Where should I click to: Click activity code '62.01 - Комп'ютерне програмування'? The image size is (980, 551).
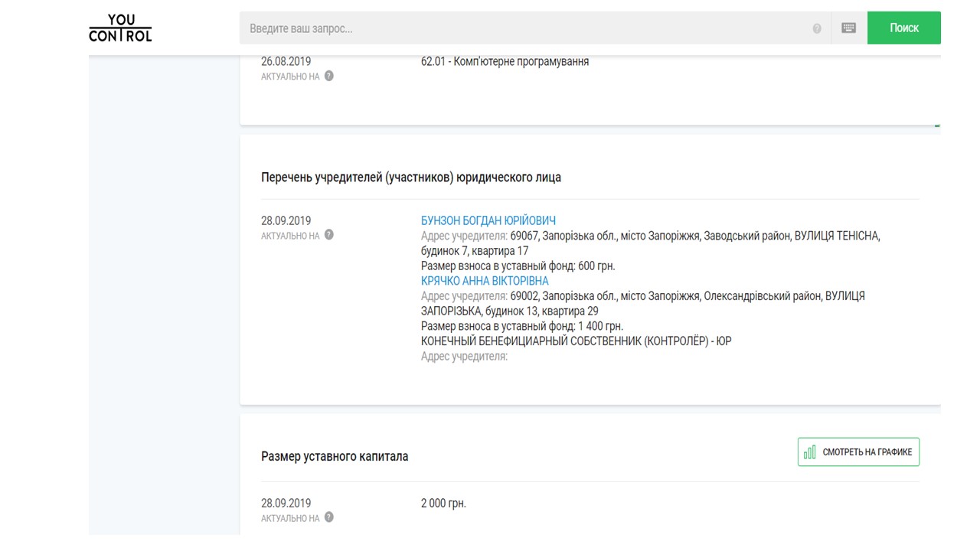coord(505,61)
